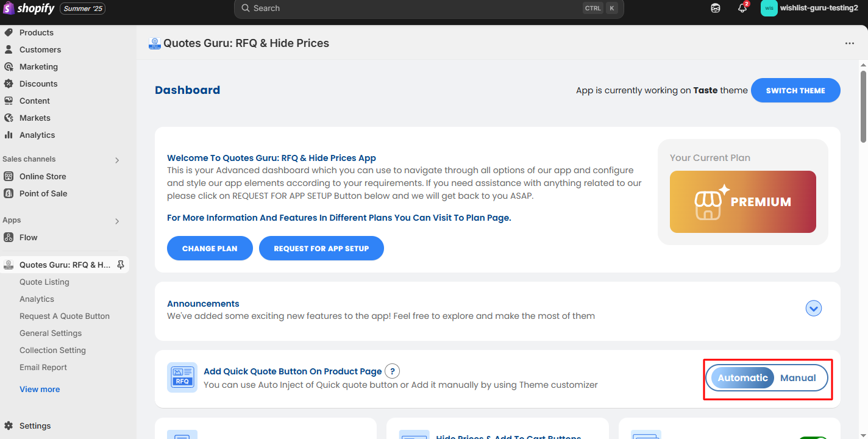Image resolution: width=868 pixels, height=439 pixels.
Task: Click the CHANGE PLAN button
Action: click(x=210, y=248)
